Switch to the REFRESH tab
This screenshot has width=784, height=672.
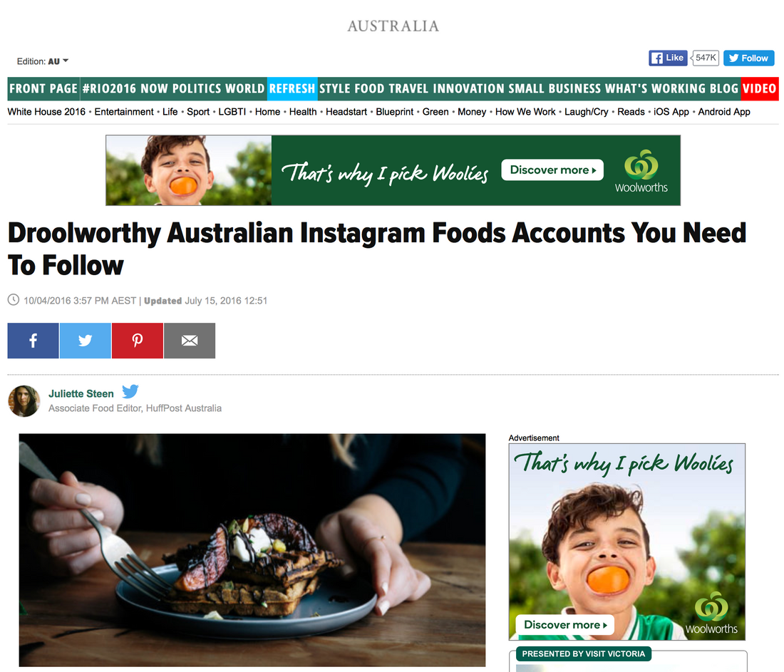coord(292,88)
